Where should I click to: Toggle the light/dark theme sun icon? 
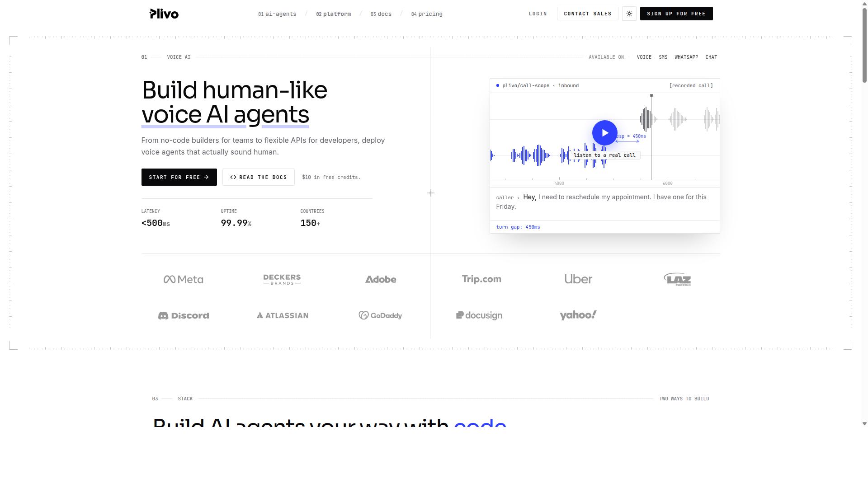pos(629,14)
